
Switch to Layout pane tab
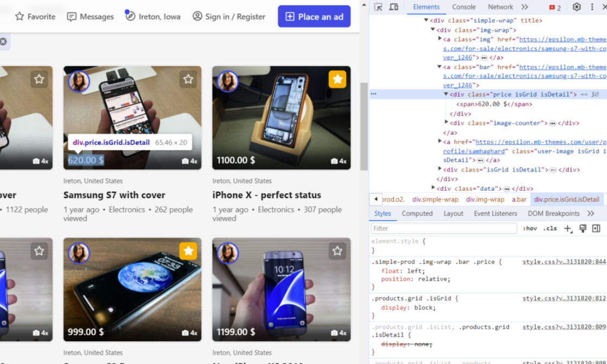[x=453, y=213]
